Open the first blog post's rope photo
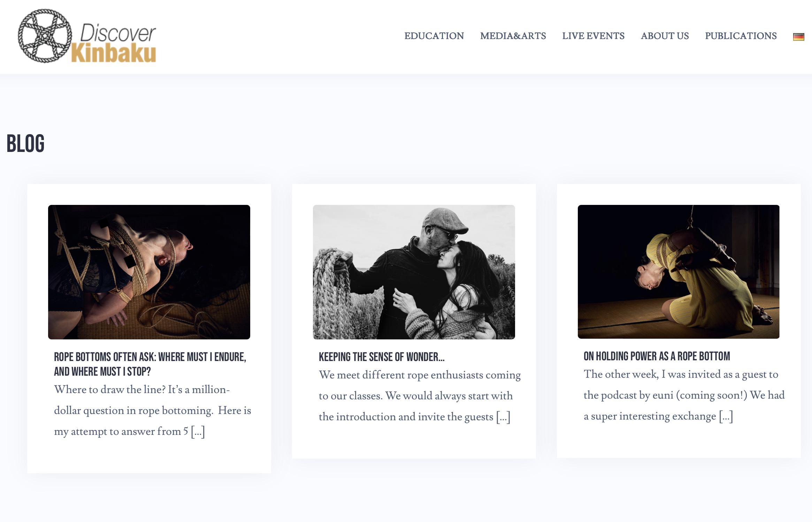This screenshot has height=522, width=812. coord(149,272)
